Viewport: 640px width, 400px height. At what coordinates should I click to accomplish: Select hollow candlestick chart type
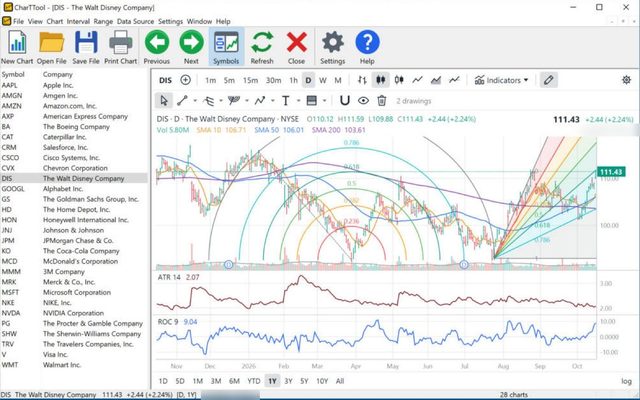(399, 80)
